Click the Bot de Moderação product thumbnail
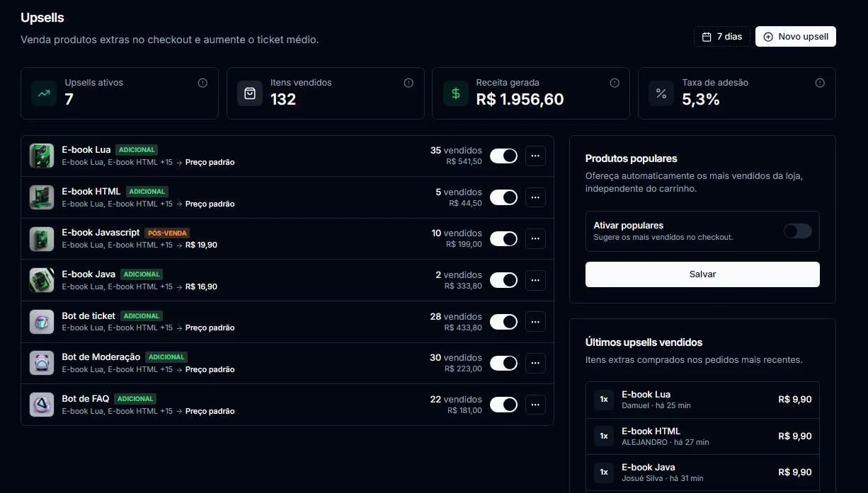 [42, 363]
